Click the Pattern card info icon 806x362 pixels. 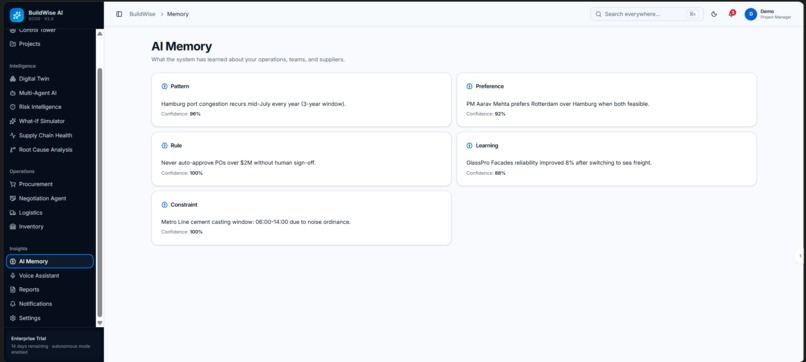(x=164, y=86)
